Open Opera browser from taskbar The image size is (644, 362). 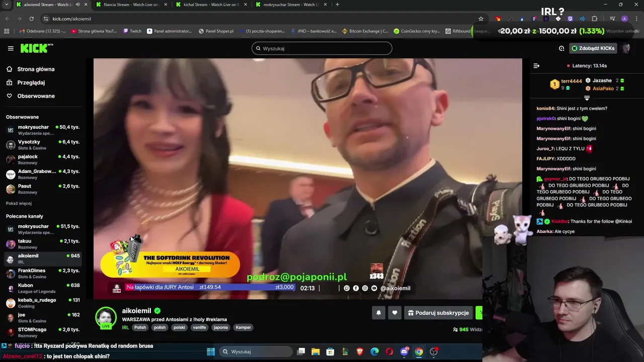389,351
